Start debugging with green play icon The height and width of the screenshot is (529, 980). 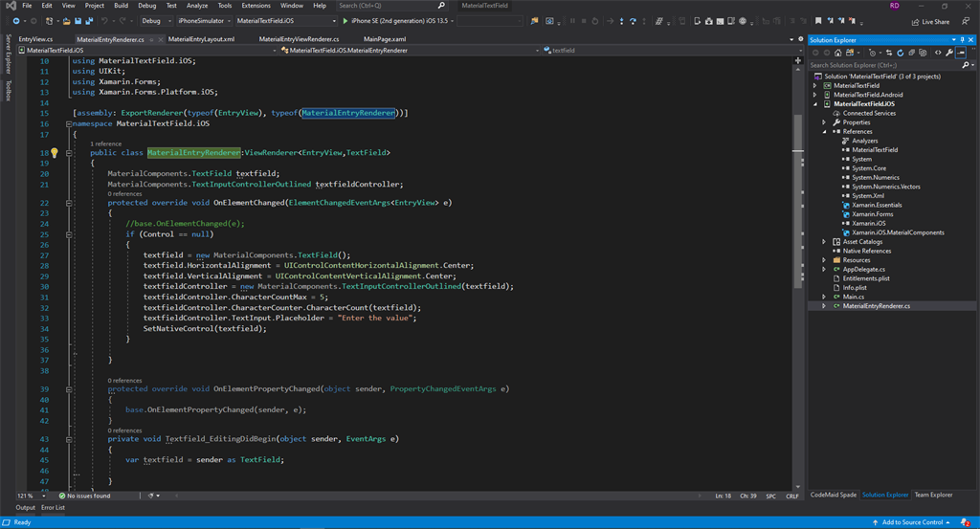tap(345, 20)
